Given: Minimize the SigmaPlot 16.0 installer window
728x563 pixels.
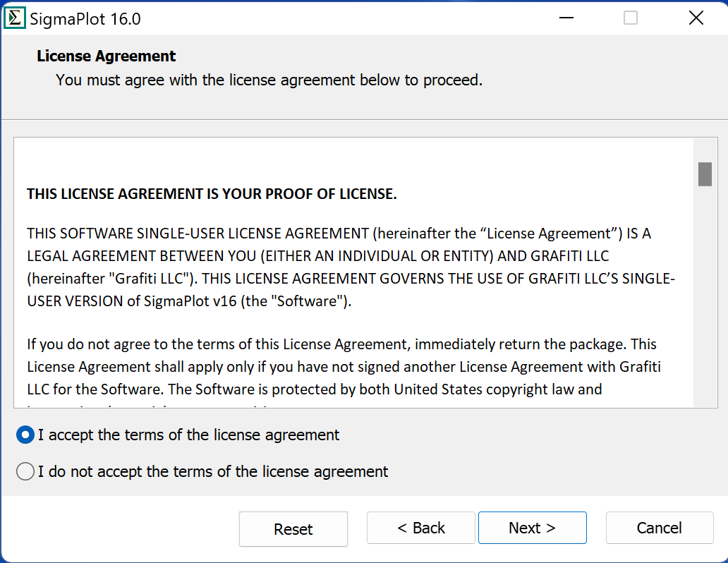Looking at the screenshot, I should point(566,18).
